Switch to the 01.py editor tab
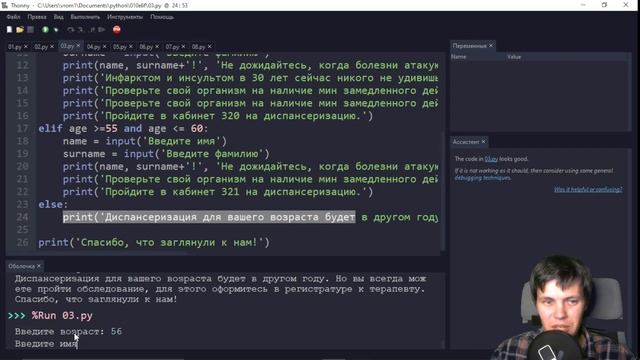Image resolution: width=640 pixels, height=360 pixels. (x=15, y=47)
